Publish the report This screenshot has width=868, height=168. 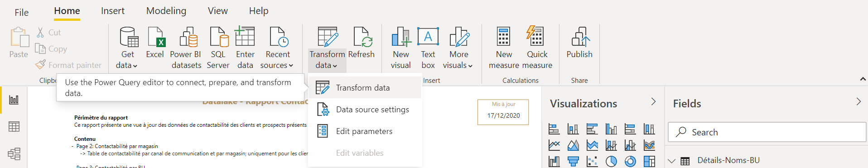point(579,43)
